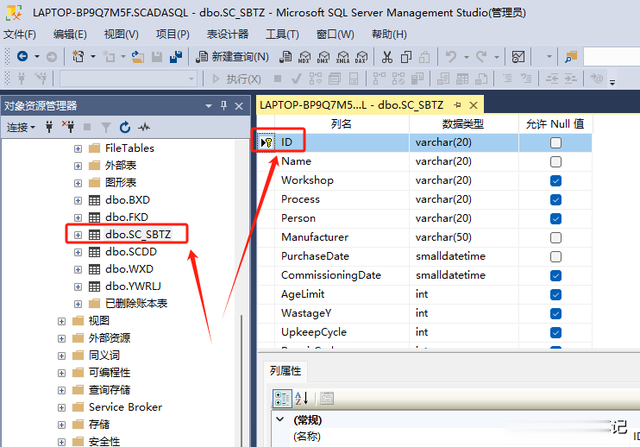Open the database selector combo box
Image resolution: width=640 pixels, height=447 pixels.
click(x=128, y=79)
